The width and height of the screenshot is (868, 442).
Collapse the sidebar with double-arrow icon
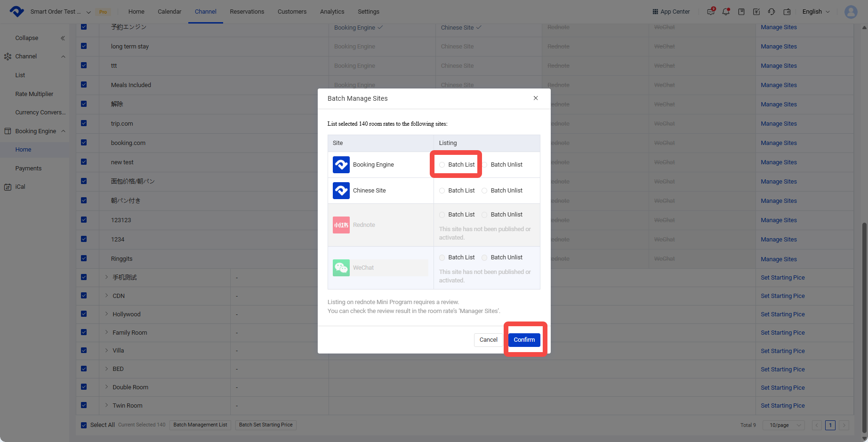pyautogui.click(x=63, y=38)
